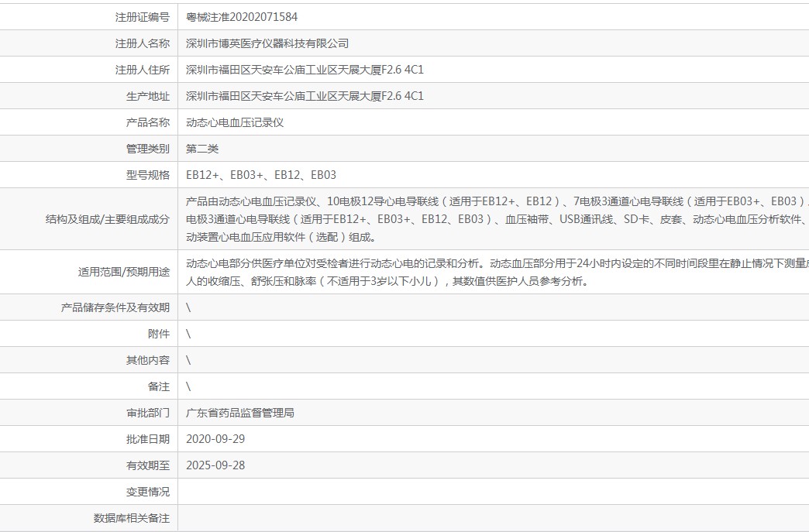Click the 变更情况 row label
Viewport: 809px width, 532px height.
(148, 491)
